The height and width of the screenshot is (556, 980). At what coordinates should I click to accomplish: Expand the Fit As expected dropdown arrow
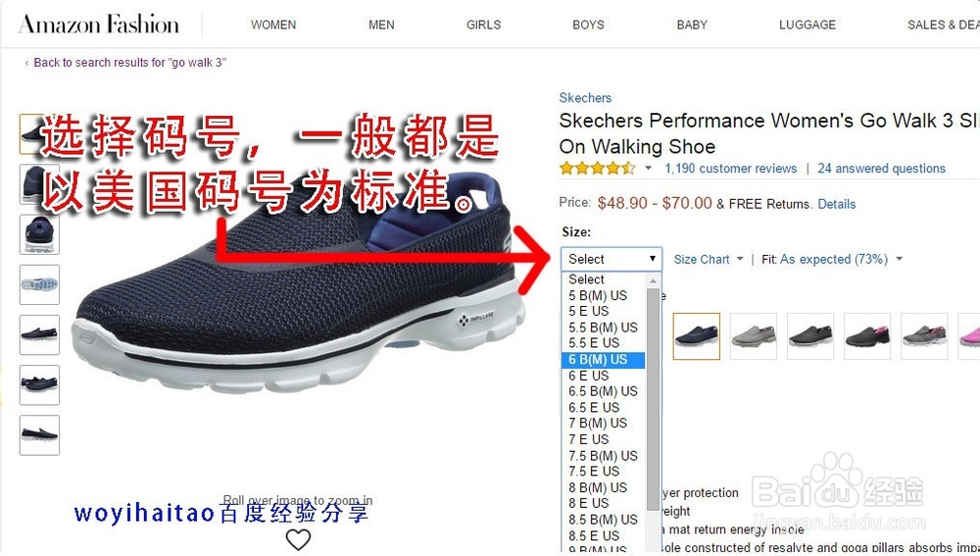pos(900,259)
